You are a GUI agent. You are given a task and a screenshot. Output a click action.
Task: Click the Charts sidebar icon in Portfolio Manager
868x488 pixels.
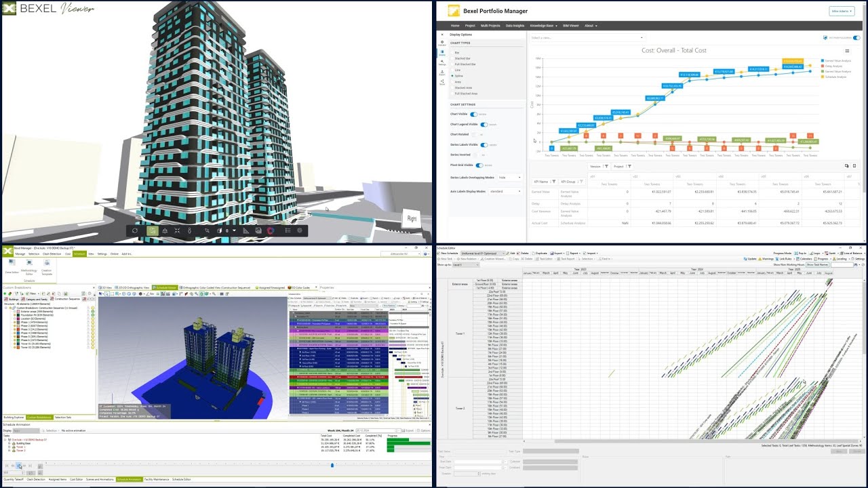[x=442, y=52]
